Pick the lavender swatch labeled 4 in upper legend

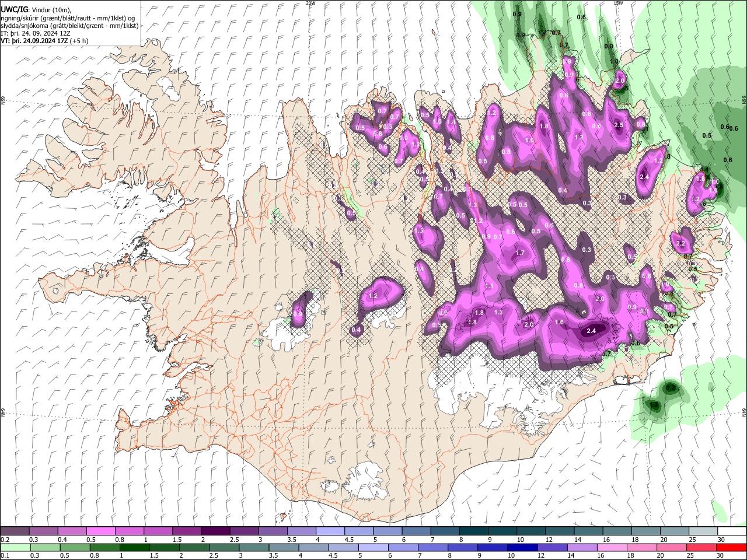(x=330, y=531)
